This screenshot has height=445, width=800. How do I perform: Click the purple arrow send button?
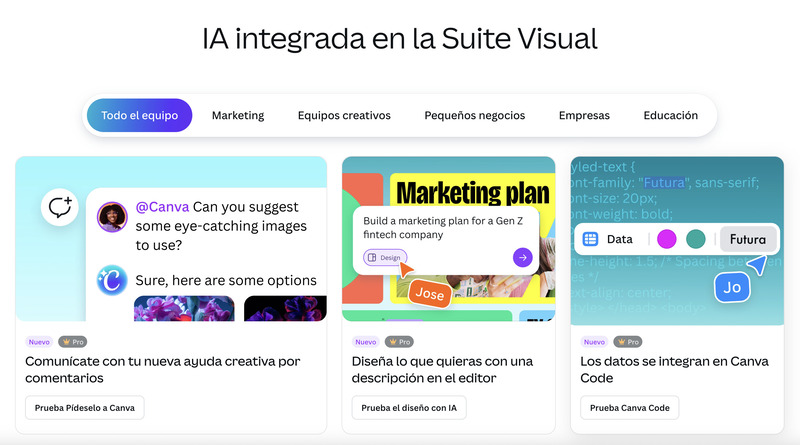click(x=522, y=258)
